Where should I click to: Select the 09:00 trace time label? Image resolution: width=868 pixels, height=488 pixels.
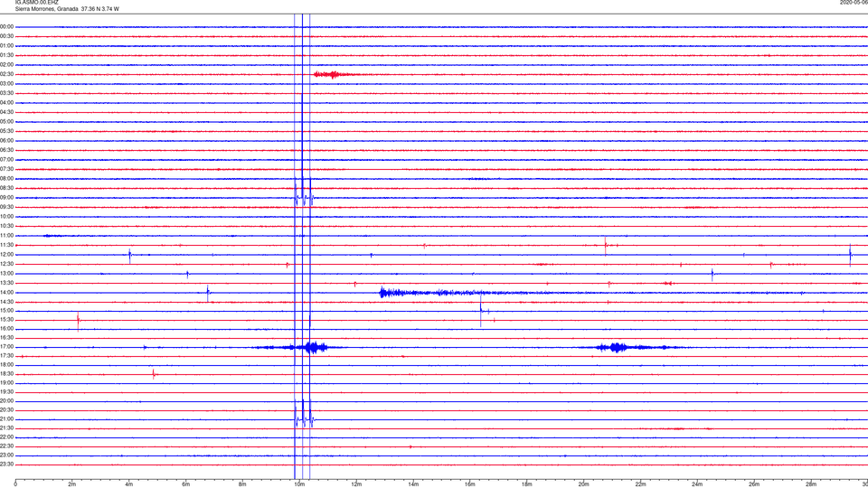(6, 198)
